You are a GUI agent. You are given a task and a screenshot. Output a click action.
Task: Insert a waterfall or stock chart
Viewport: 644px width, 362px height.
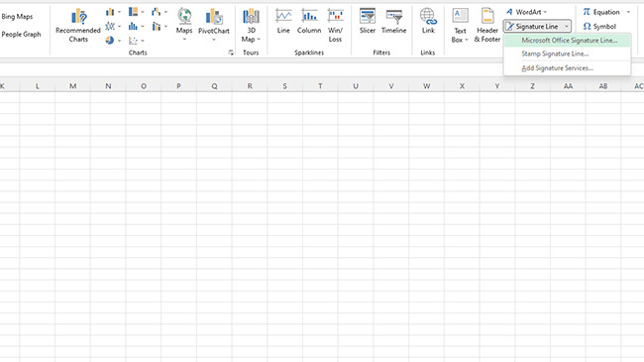tap(157, 12)
